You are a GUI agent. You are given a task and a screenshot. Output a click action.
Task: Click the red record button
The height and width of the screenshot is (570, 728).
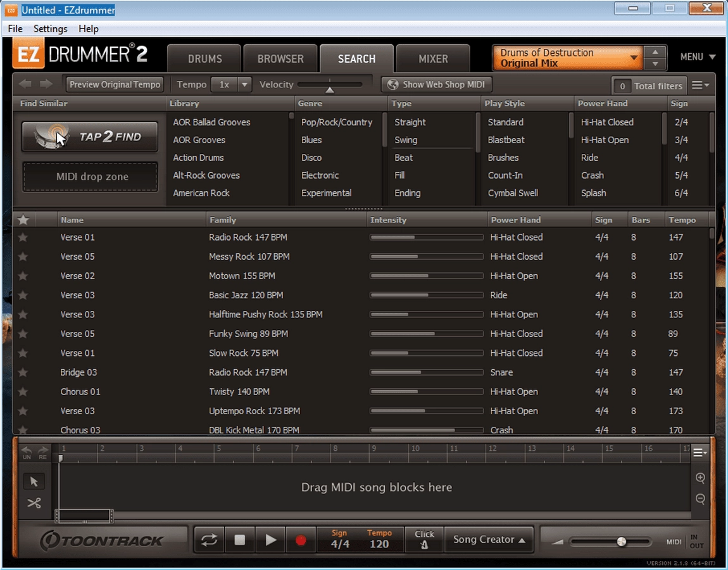pyautogui.click(x=301, y=540)
